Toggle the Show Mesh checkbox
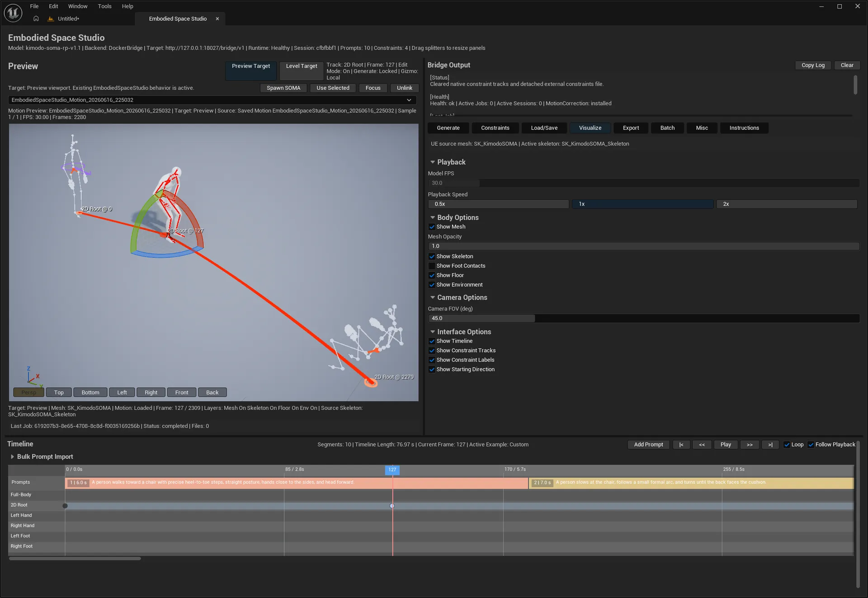This screenshot has width=868, height=598. pyautogui.click(x=432, y=227)
